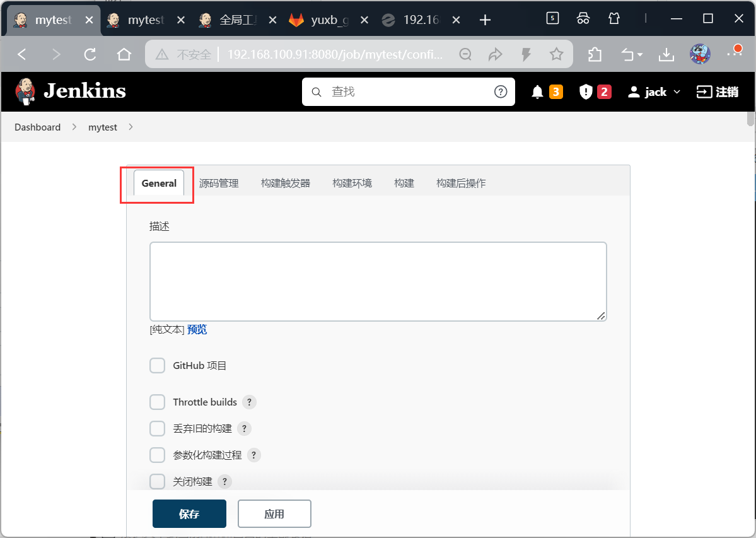Switch to the 源码管理 tab
The image size is (756, 538).
coord(219,183)
